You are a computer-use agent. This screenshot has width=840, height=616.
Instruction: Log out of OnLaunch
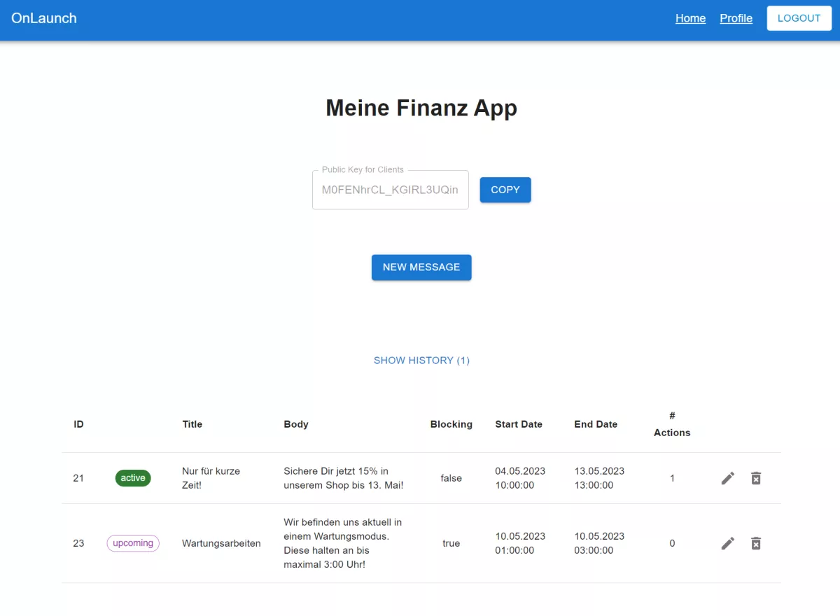(x=799, y=18)
